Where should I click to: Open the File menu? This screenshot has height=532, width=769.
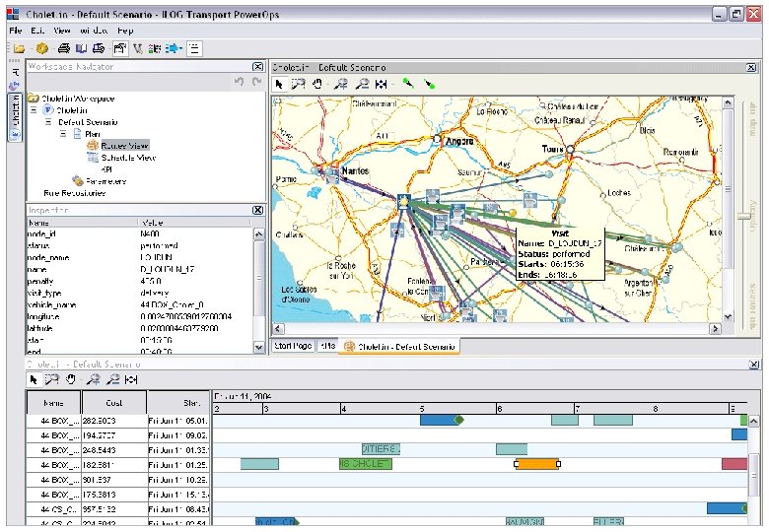16,31
